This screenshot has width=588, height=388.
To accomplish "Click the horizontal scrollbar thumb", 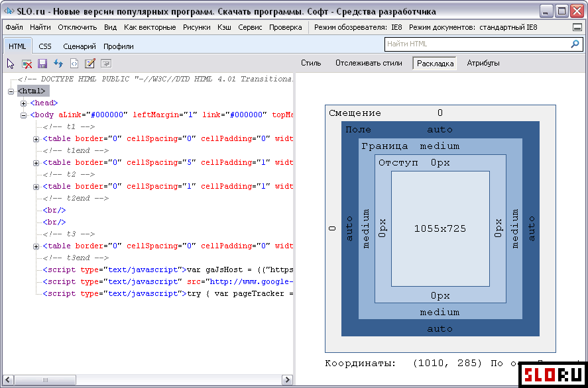I will coord(45,380).
